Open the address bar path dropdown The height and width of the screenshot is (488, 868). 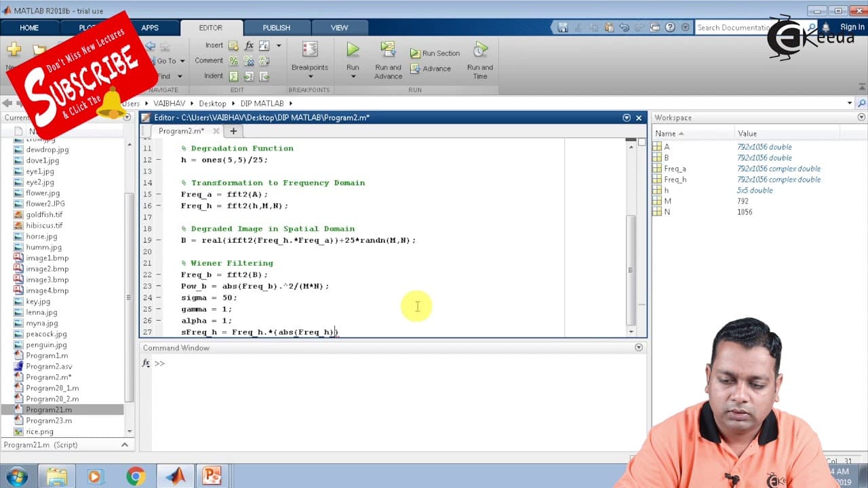pos(850,104)
